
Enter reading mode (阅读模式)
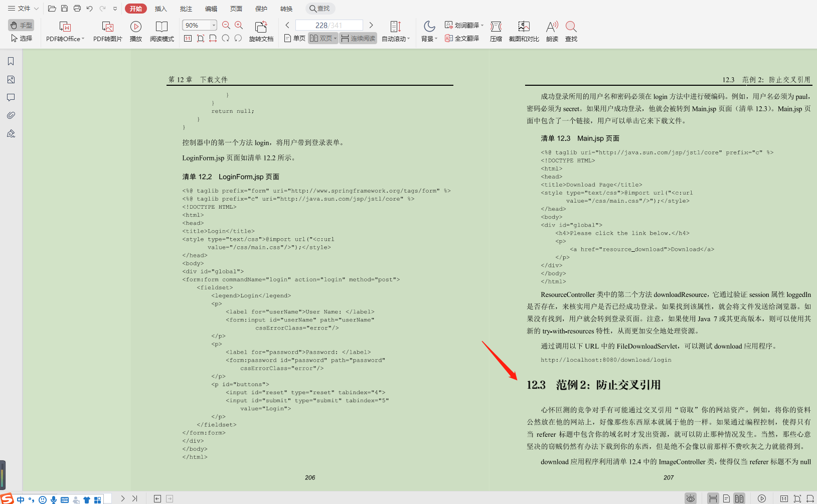[x=162, y=31]
